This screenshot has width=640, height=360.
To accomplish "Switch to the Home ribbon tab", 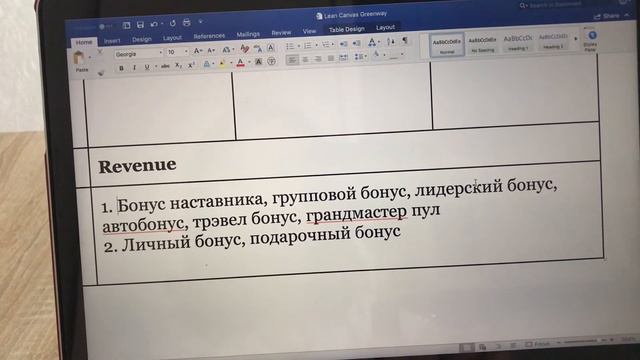I will (84, 42).
